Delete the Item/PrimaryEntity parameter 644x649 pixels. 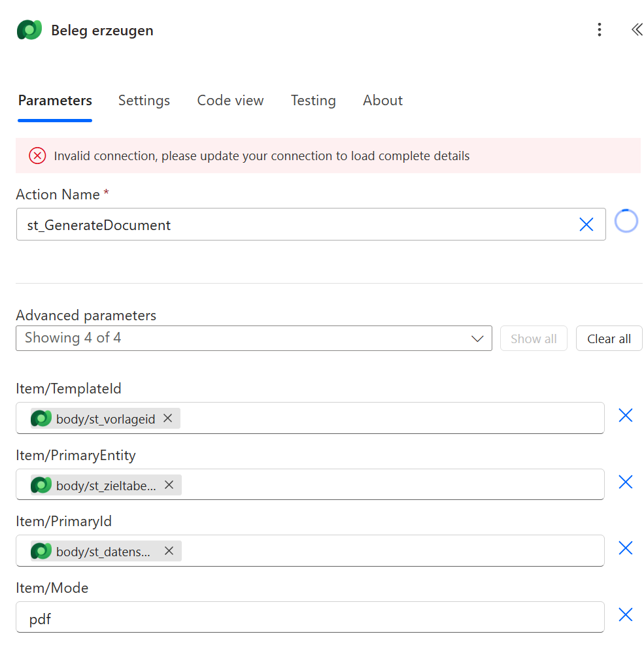[x=625, y=482]
